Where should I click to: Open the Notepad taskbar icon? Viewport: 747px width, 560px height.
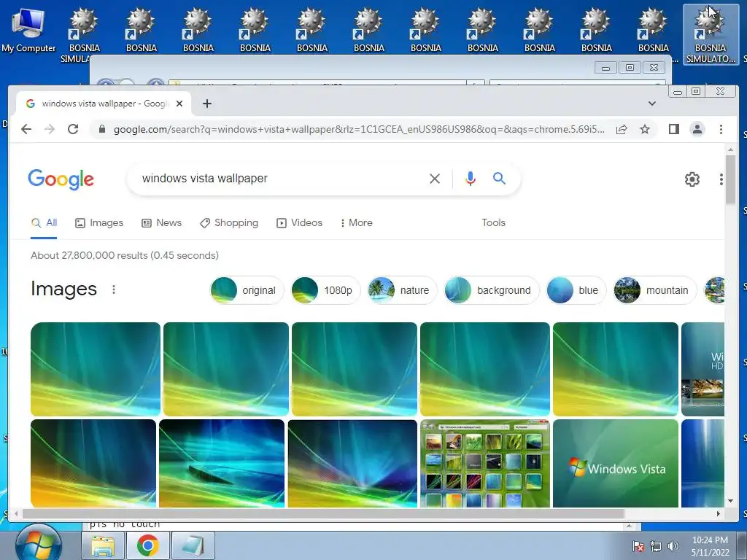coord(193,545)
